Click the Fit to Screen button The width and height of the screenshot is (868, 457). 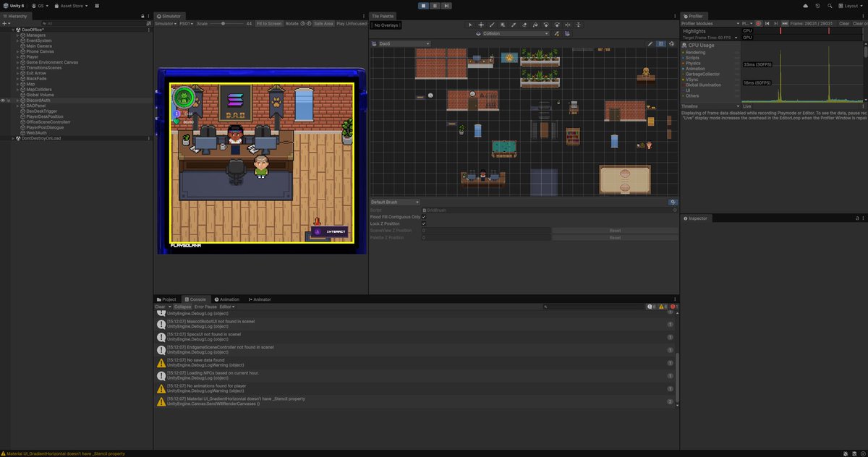[269, 23]
